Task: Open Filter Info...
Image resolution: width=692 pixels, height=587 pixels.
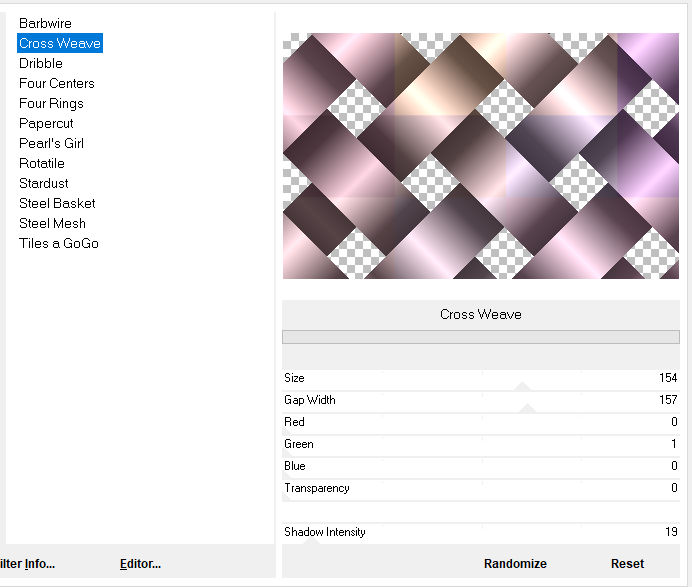Action: point(28,563)
